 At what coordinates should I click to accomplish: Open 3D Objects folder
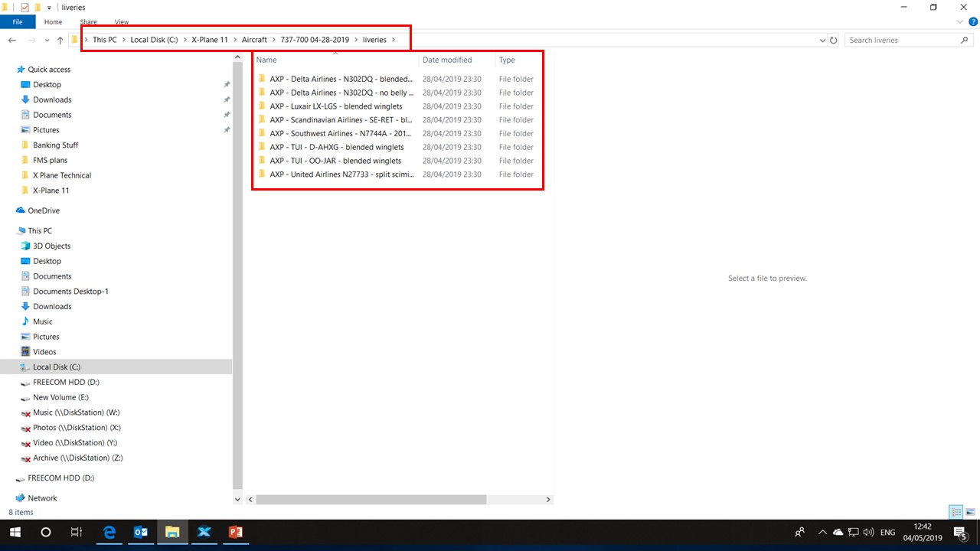51,246
